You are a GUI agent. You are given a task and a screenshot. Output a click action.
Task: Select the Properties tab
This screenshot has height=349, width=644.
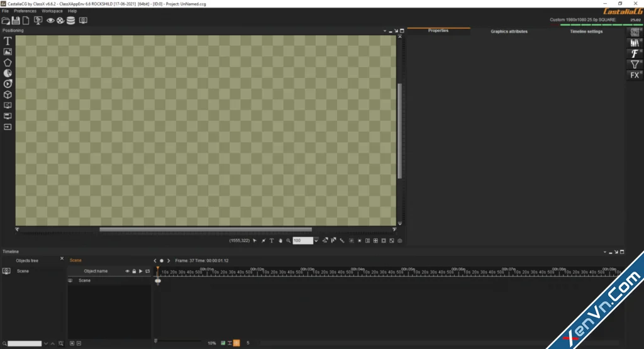coord(438,31)
